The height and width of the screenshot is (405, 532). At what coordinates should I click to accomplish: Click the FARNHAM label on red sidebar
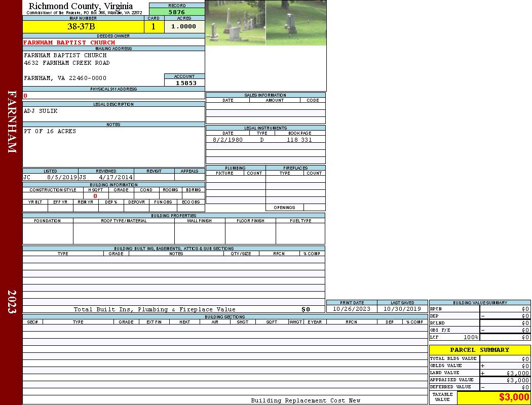tap(12, 121)
